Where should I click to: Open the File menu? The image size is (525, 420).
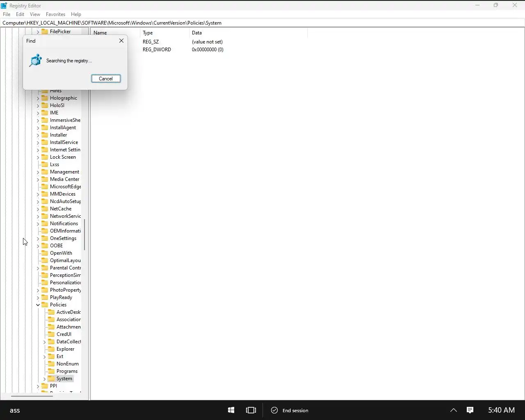point(7,14)
